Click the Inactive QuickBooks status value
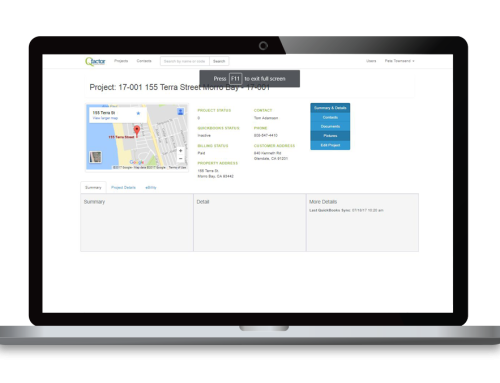Viewport: 500px width, 383px height. point(204,135)
